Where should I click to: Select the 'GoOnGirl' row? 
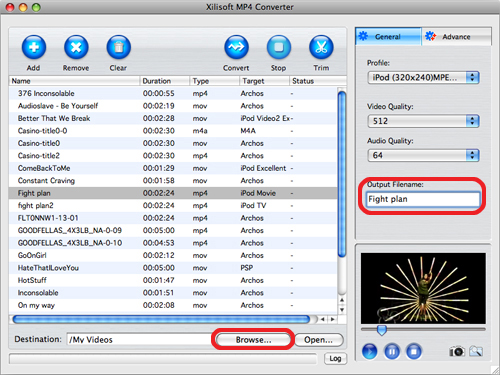pos(173,255)
